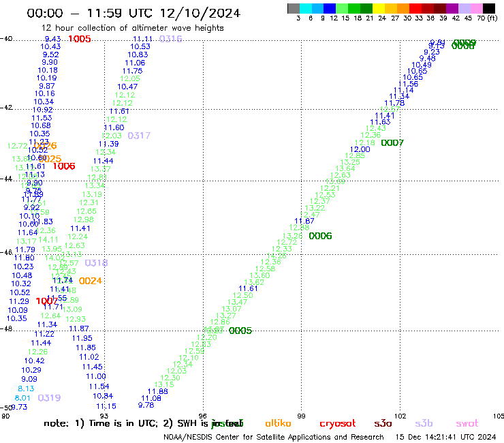Click the wave height value 13.95
Image resolution: width=504 pixels, height=443 pixels.
pyautogui.click(x=52, y=249)
